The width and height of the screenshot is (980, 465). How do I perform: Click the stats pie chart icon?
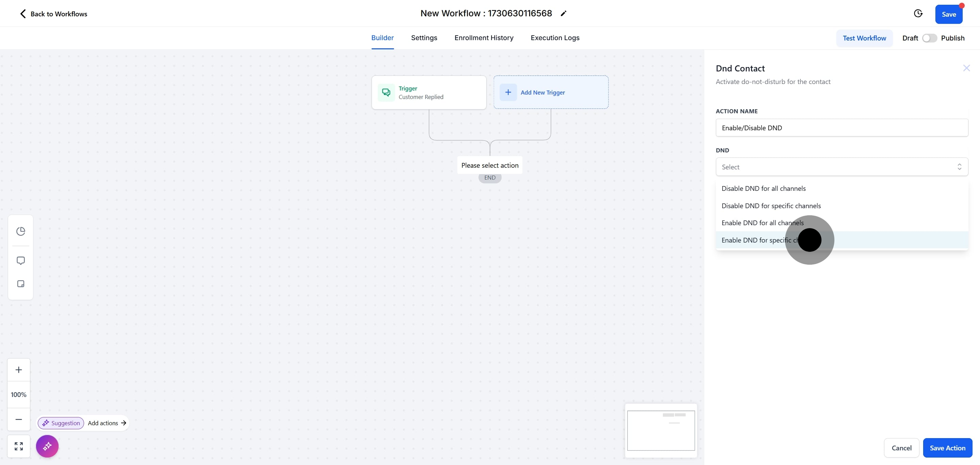click(x=20, y=231)
